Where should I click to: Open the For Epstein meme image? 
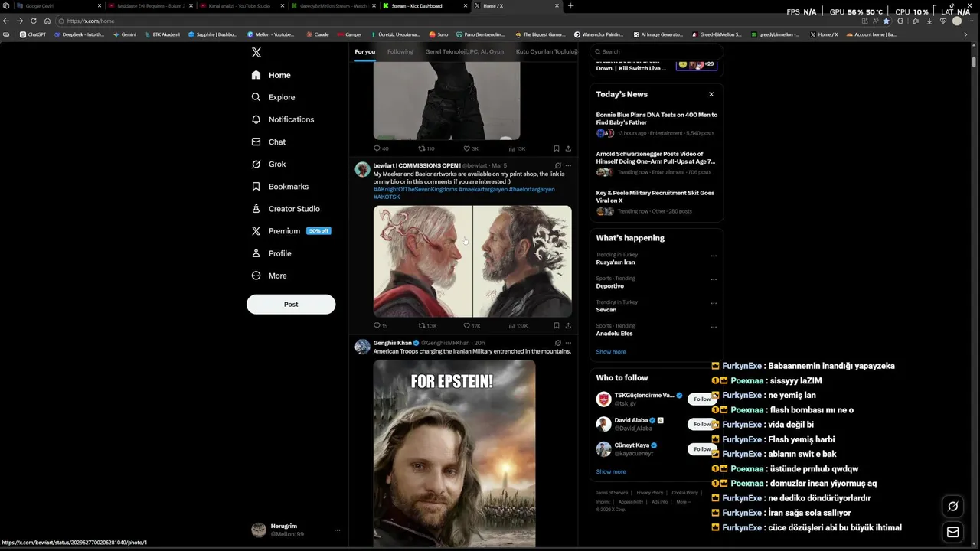pos(454,455)
